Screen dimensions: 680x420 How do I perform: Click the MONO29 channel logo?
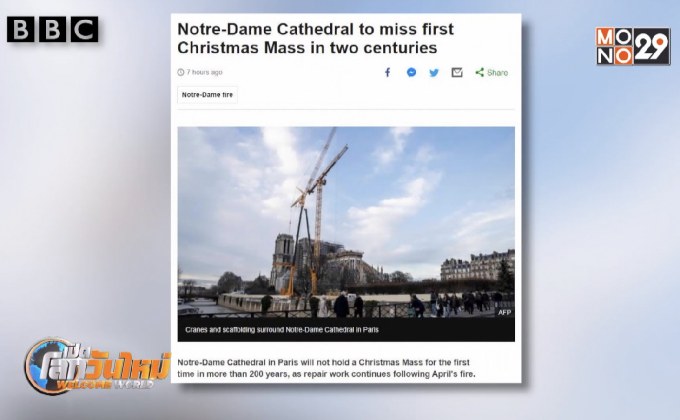tap(633, 46)
